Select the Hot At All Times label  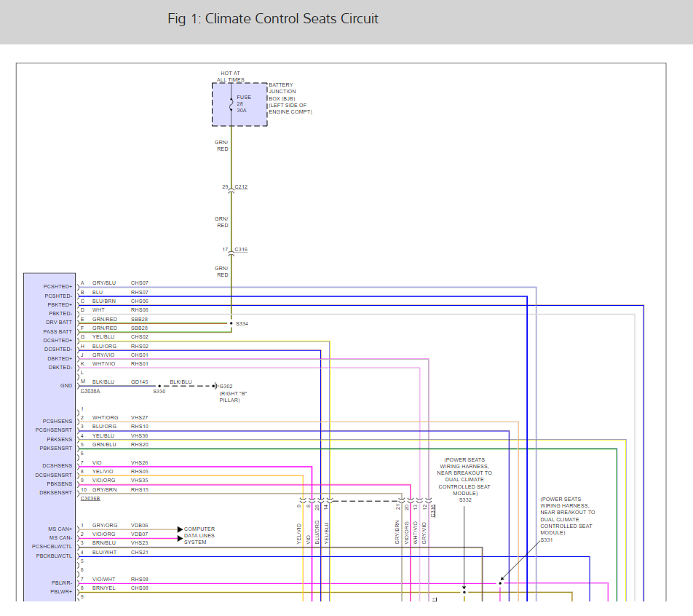pos(230,76)
